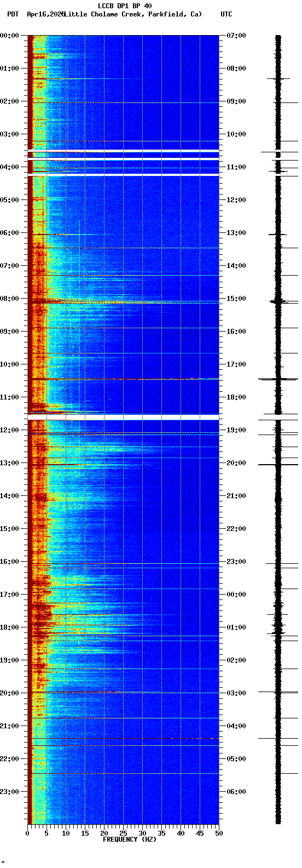The width and height of the screenshot is (302, 868).
Task: Click the UTC axis label "12:00"
Action: click(x=236, y=200)
